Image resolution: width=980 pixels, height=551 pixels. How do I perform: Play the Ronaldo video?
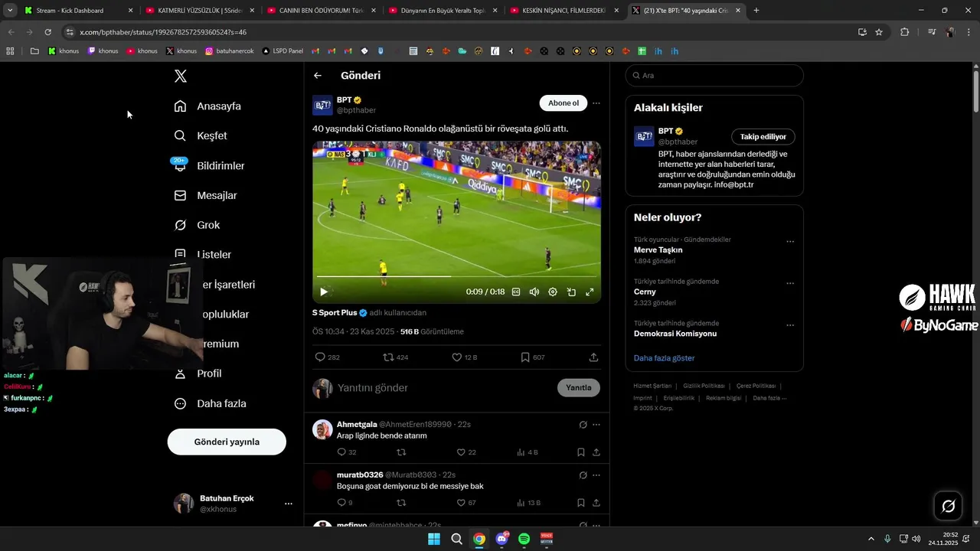(324, 292)
